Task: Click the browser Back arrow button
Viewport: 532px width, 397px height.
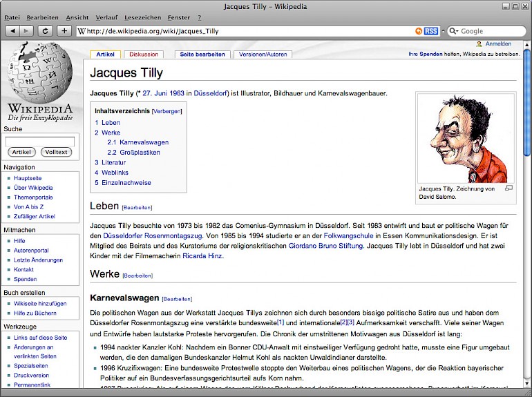Action: [x=12, y=31]
